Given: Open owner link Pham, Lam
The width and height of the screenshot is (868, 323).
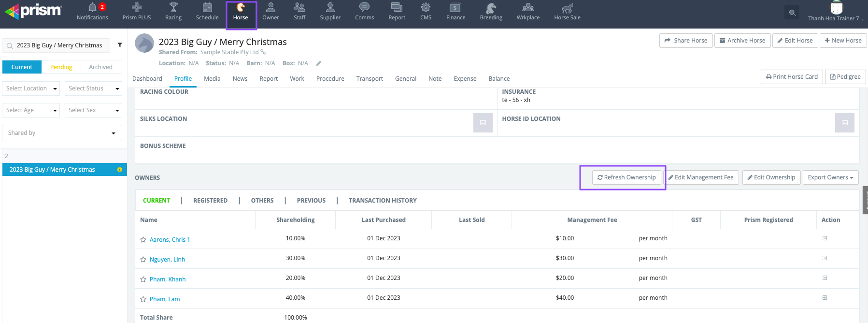Looking at the screenshot, I should click(x=165, y=299).
